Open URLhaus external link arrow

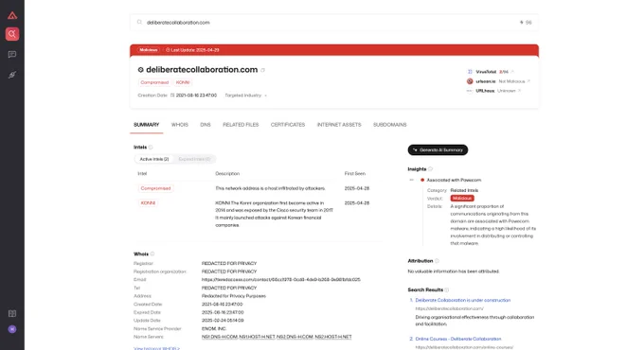point(519,91)
